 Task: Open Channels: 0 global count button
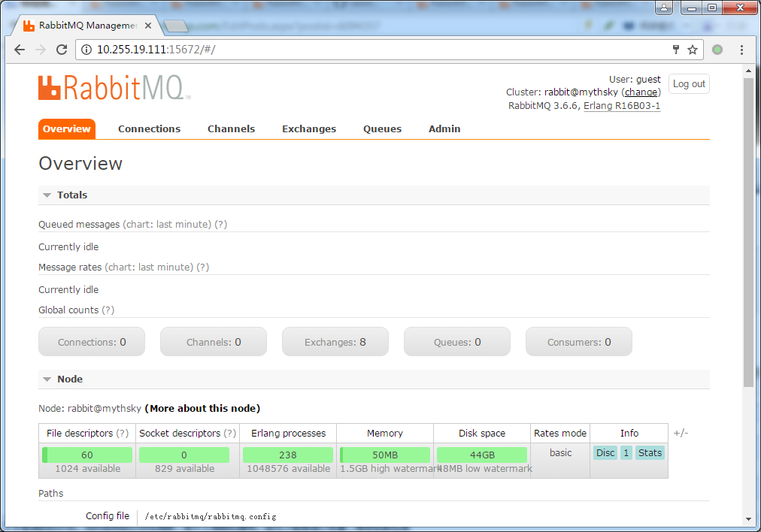[x=214, y=342]
